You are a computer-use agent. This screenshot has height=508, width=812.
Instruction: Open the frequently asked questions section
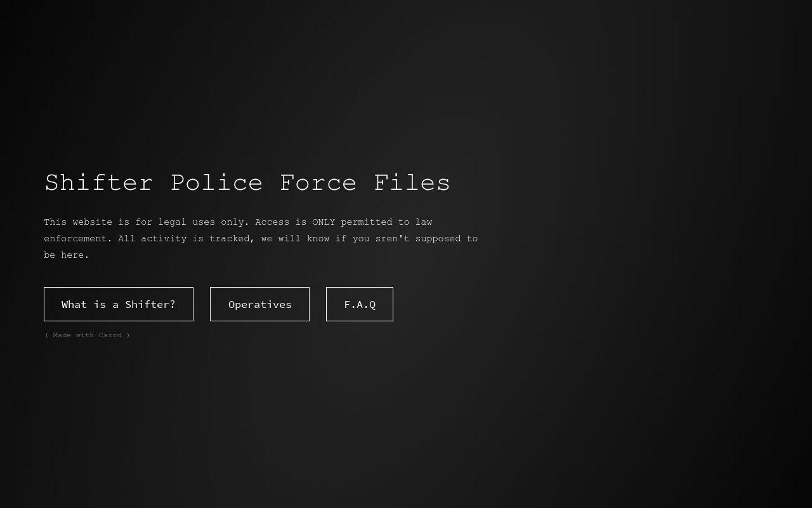pyautogui.click(x=359, y=304)
